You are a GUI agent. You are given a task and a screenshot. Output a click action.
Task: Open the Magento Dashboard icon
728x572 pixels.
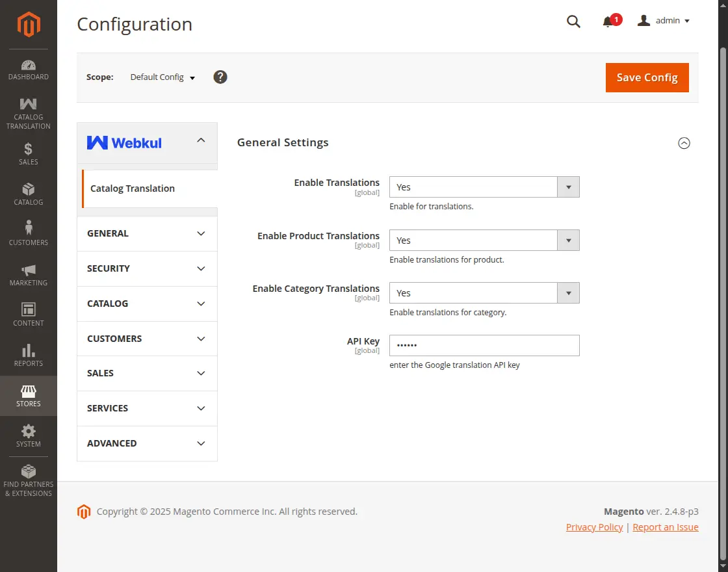point(29,68)
